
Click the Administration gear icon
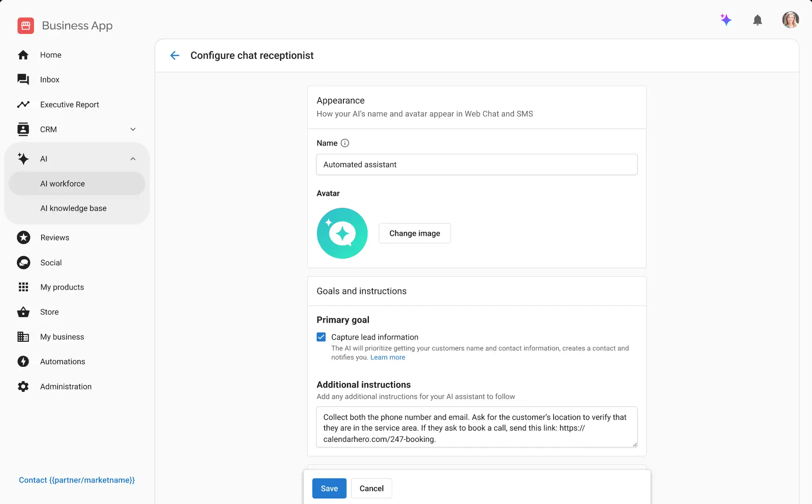pos(23,386)
